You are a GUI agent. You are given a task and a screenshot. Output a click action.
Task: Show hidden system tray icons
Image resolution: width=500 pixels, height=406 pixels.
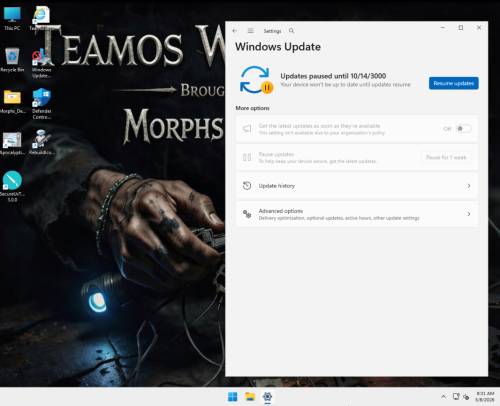point(443,397)
